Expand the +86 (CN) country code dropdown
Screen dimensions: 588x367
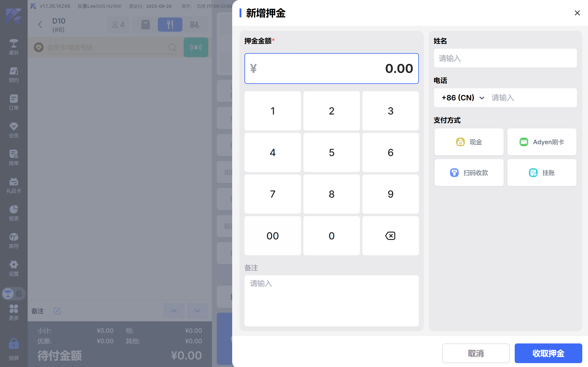pyautogui.click(x=463, y=98)
